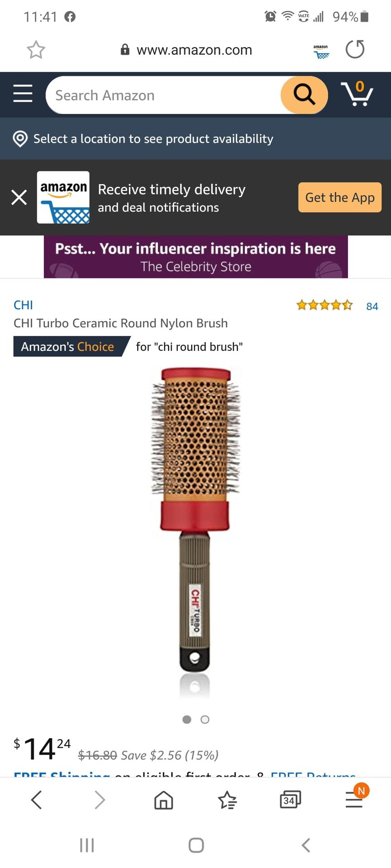The height and width of the screenshot is (868, 391).
Task: Open the CHI brand link
Action: coord(23,305)
